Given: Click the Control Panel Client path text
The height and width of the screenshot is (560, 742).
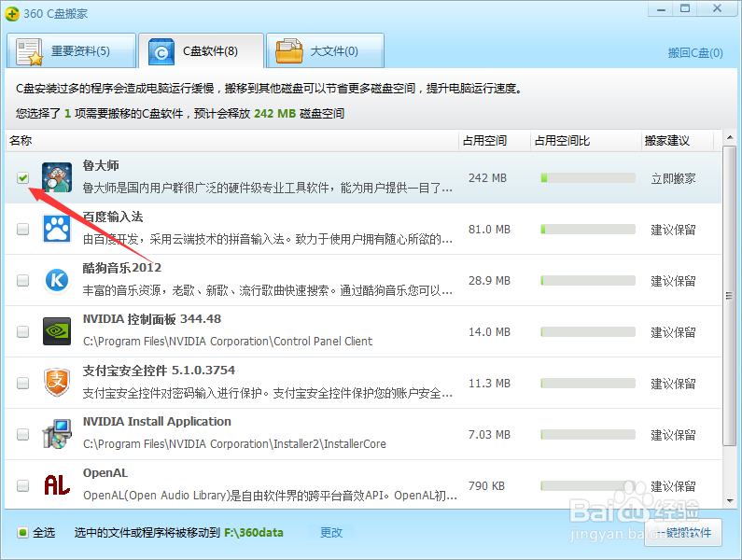Looking at the screenshot, I should pos(228,342).
